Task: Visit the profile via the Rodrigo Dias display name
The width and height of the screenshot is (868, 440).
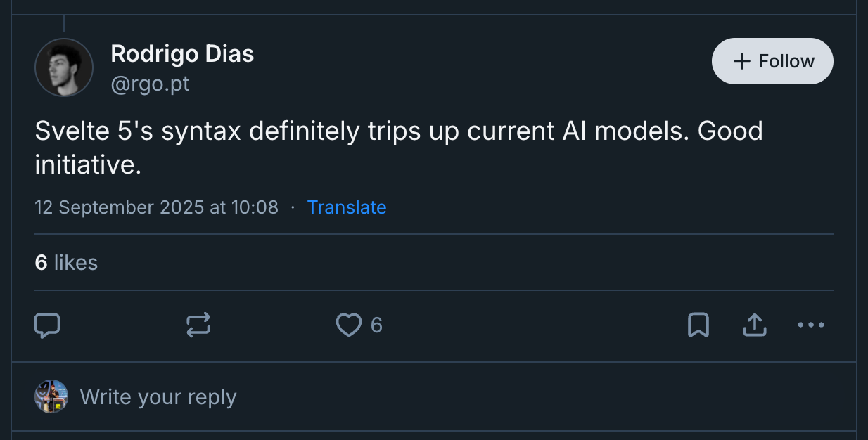Action: (x=182, y=54)
